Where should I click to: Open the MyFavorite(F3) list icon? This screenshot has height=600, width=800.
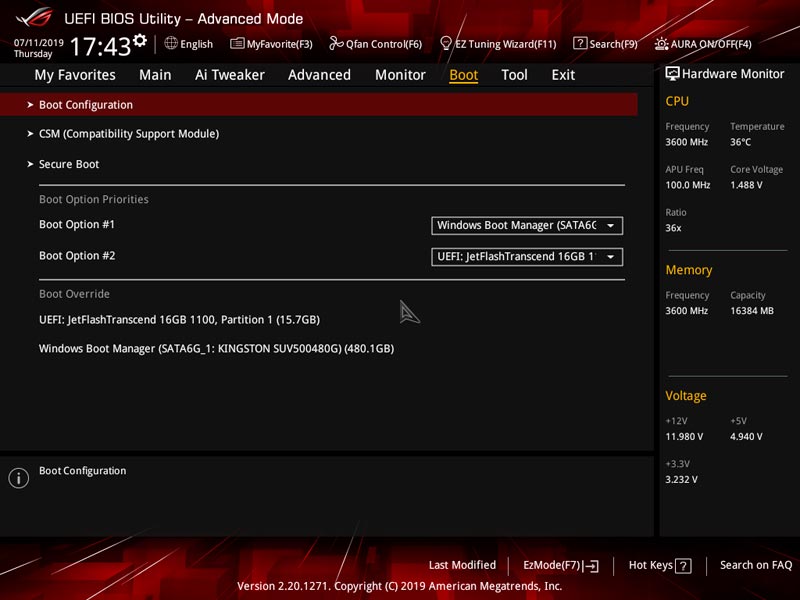[237, 43]
